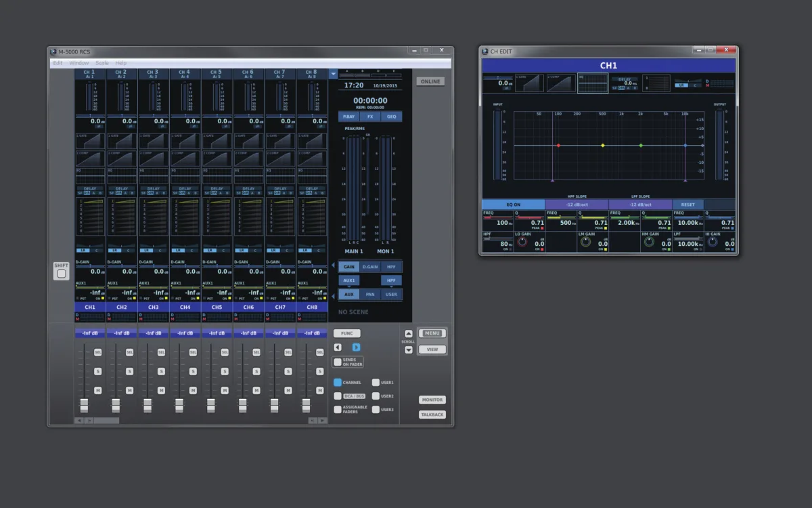
Task: Select the USER1 fader layer
Action: click(376, 383)
